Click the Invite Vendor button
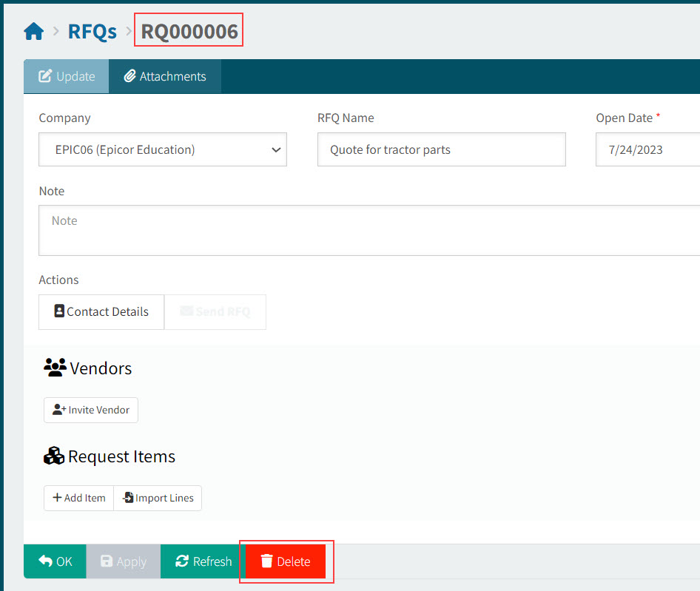This screenshot has height=591, width=700. click(91, 410)
